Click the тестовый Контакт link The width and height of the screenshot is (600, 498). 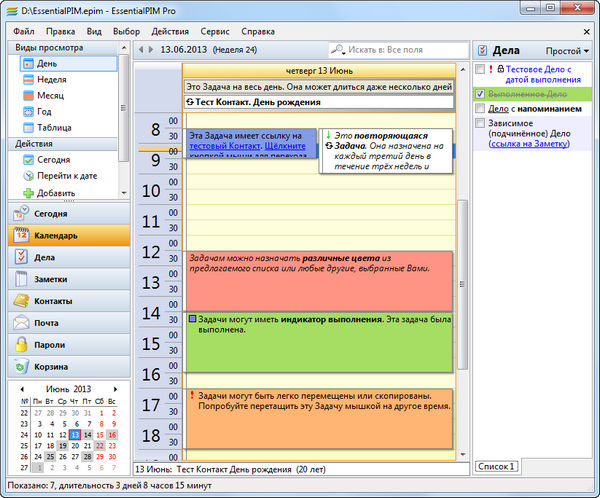(x=223, y=147)
